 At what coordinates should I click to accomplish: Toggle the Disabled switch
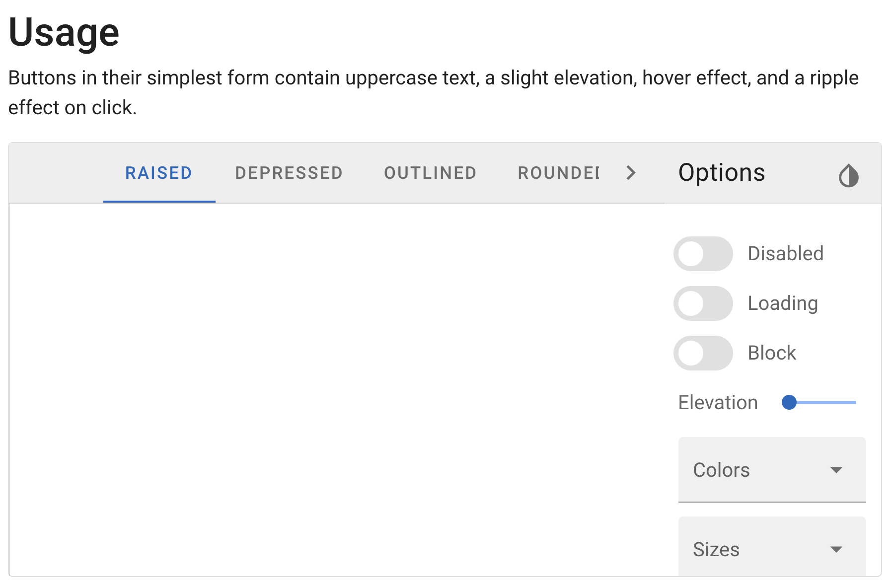pyautogui.click(x=703, y=254)
